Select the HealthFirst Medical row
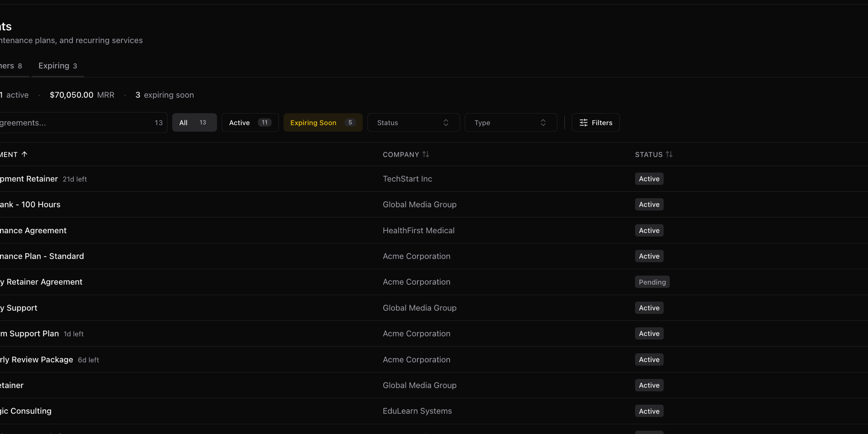This screenshot has width=868, height=434. (x=418, y=230)
